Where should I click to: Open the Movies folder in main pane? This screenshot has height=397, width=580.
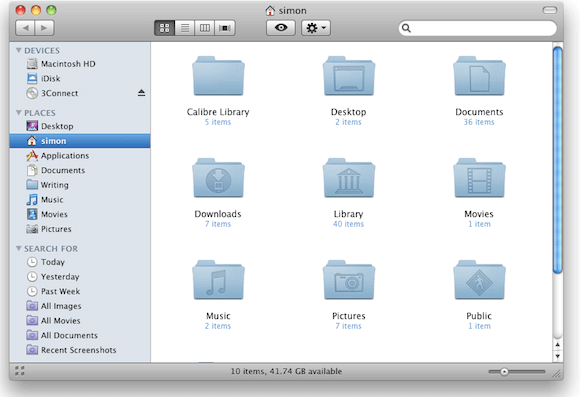(479, 178)
